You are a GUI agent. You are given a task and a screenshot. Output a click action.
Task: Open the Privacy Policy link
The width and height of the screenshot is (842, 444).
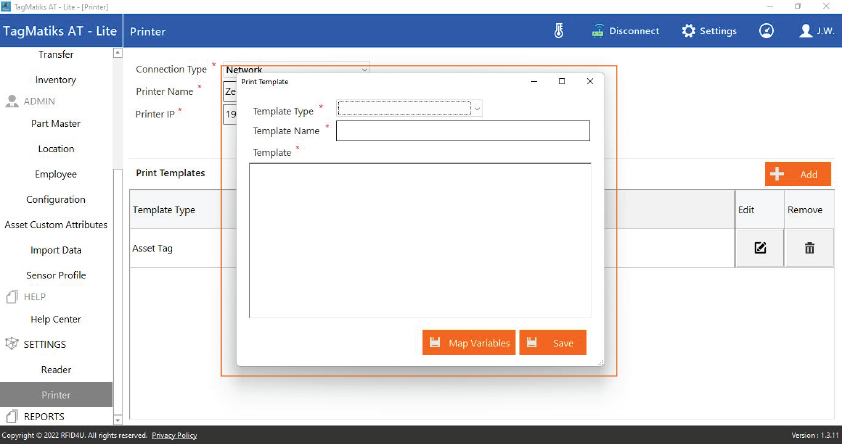pos(174,436)
